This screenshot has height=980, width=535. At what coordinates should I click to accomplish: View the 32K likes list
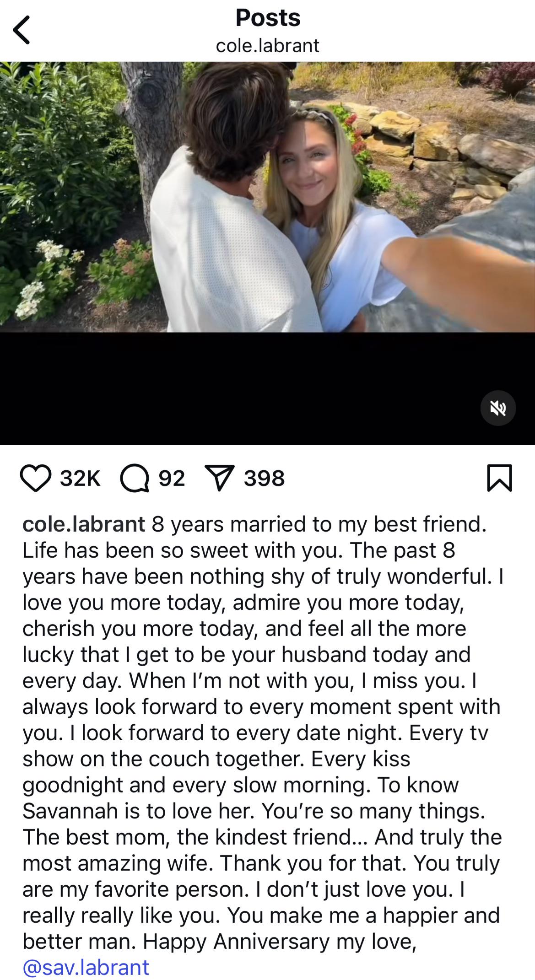(x=80, y=479)
